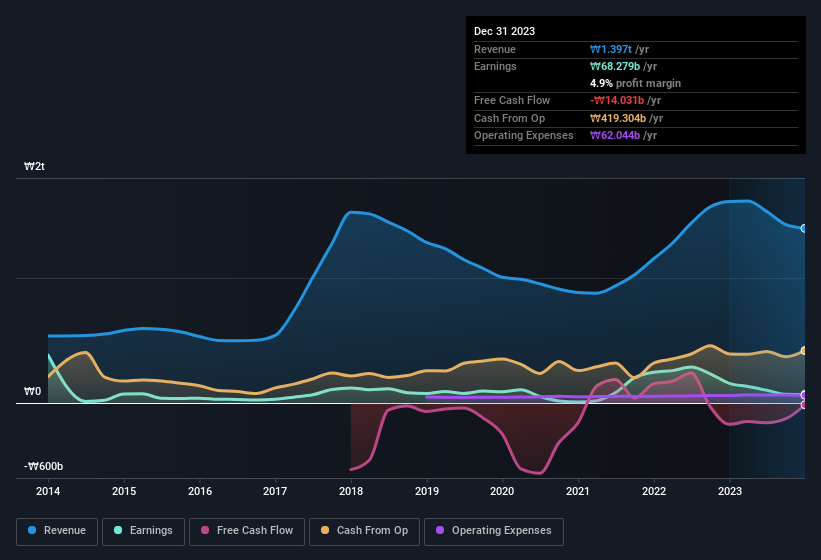Viewport: 821px width, 560px height.
Task: Select the 2018 x-axis year label
Action: click(351, 491)
